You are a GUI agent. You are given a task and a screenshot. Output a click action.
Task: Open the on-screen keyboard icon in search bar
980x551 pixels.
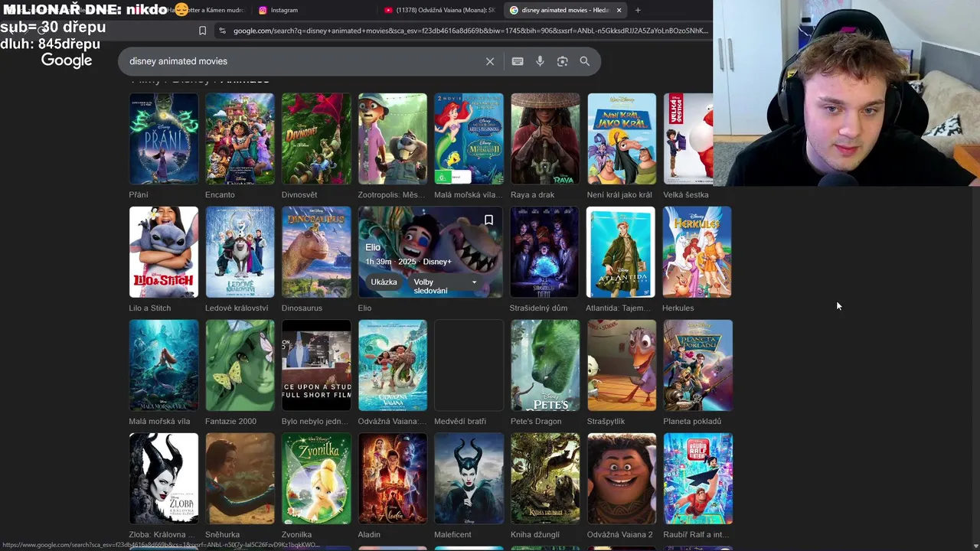(x=518, y=61)
